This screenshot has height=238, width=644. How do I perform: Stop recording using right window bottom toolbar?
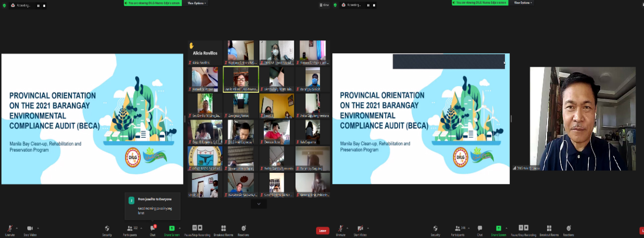526,228
